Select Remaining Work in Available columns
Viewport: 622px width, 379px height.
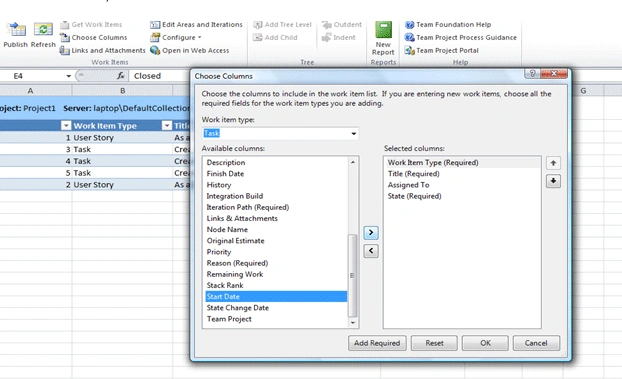(x=276, y=274)
